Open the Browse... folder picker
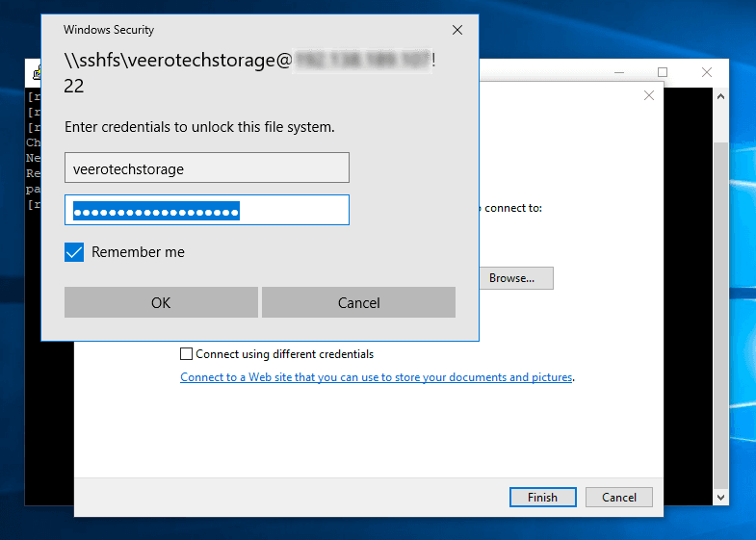 pyautogui.click(x=511, y=278)
